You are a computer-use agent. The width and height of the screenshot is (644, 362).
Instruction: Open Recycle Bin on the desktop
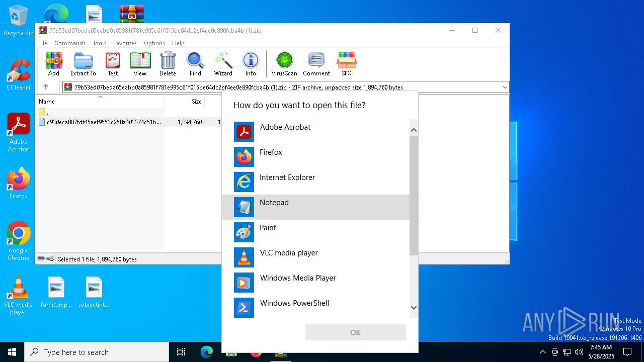click(19, 21)
